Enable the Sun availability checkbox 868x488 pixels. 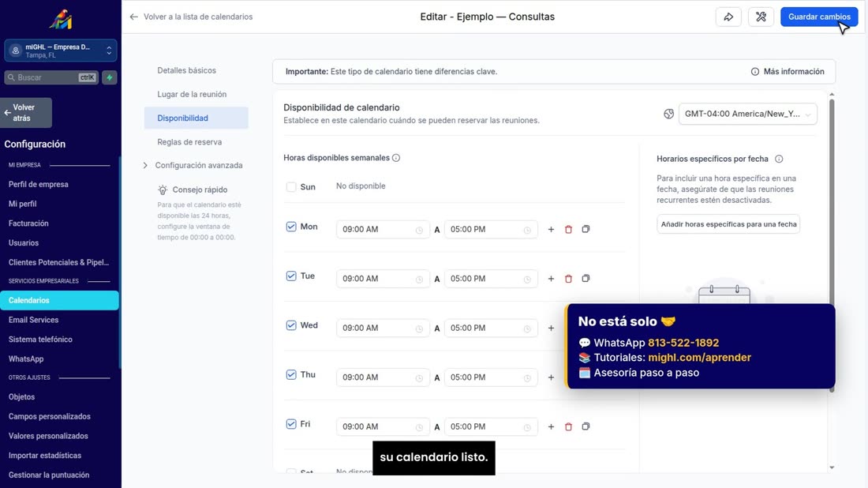291,186
